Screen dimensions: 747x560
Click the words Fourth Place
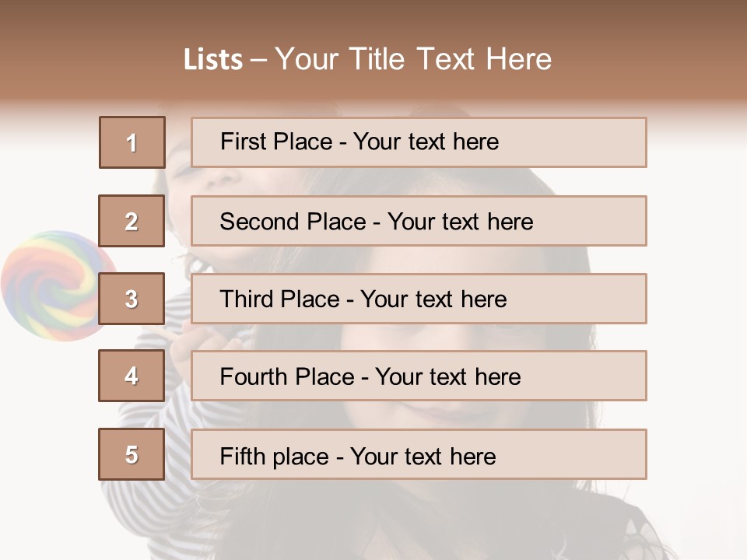click(287, 376)
